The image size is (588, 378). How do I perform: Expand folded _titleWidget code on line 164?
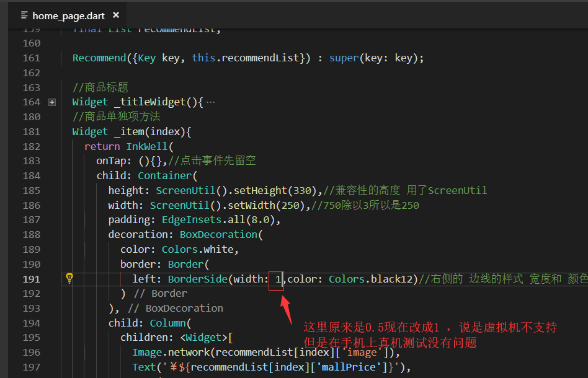pos(52,102)
